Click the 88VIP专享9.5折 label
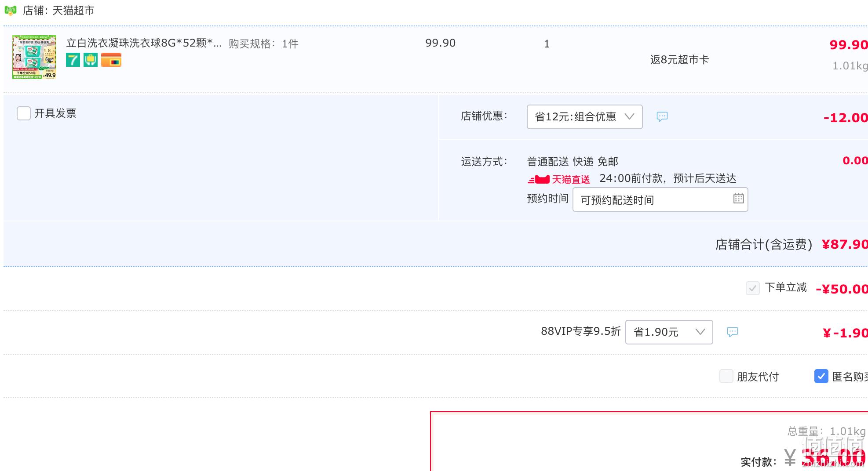This screenshot has width=868, height=471. tap(580, 331)
